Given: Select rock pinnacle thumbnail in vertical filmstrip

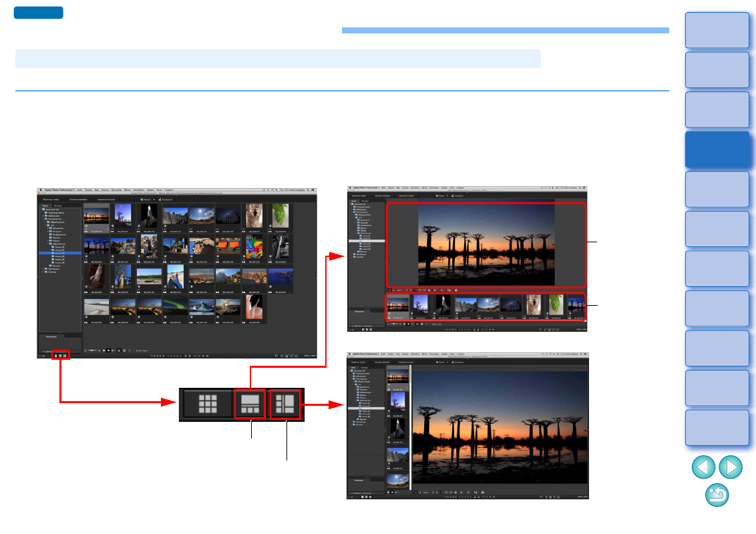Looking at the screenshot, I should (x=398, y=430).
